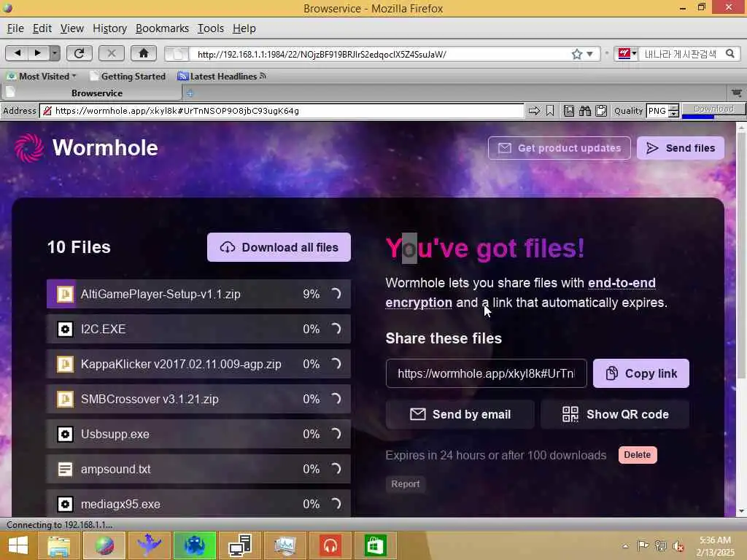Select the ampsound.txt file row
Screen dimensions: 747x560
pos(198,469)
